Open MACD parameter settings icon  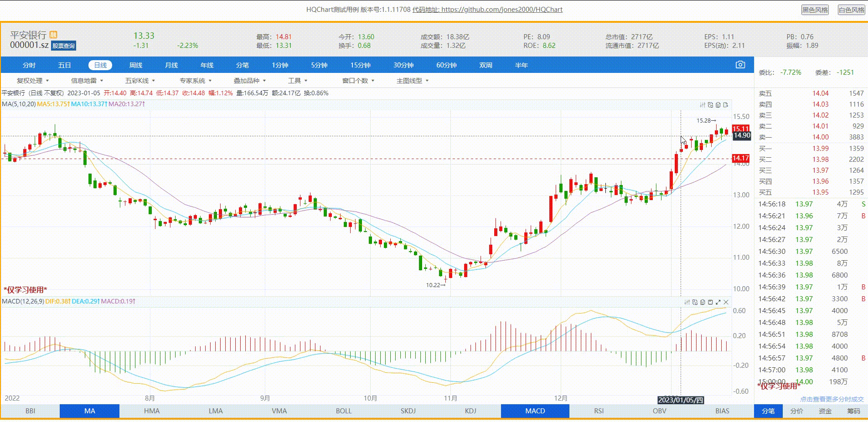688,302
